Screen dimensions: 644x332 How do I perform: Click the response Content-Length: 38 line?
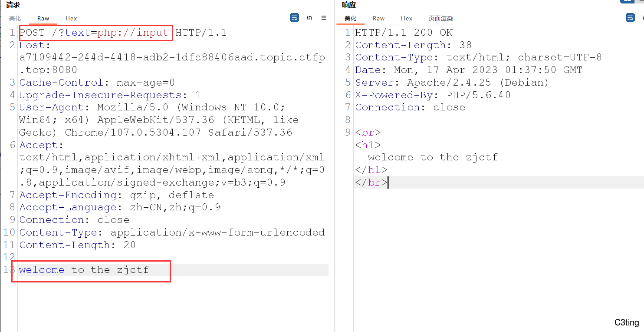point(413,45)
